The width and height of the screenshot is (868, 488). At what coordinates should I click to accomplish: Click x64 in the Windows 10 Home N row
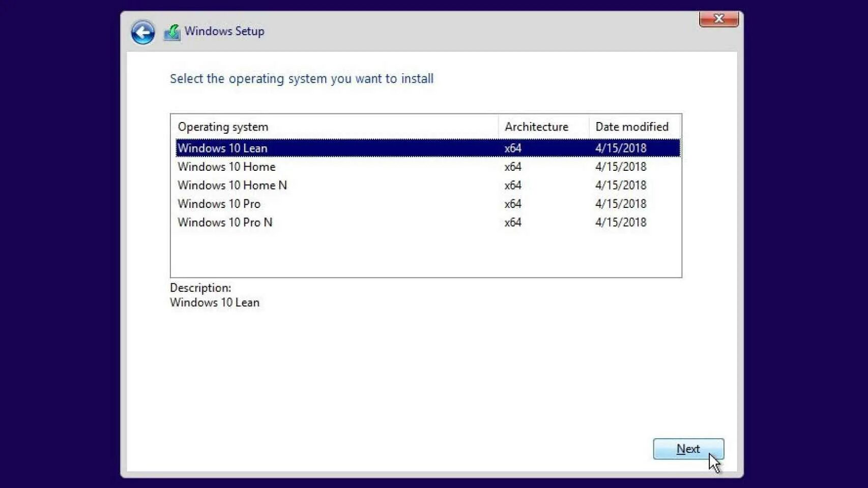(513, 185)
